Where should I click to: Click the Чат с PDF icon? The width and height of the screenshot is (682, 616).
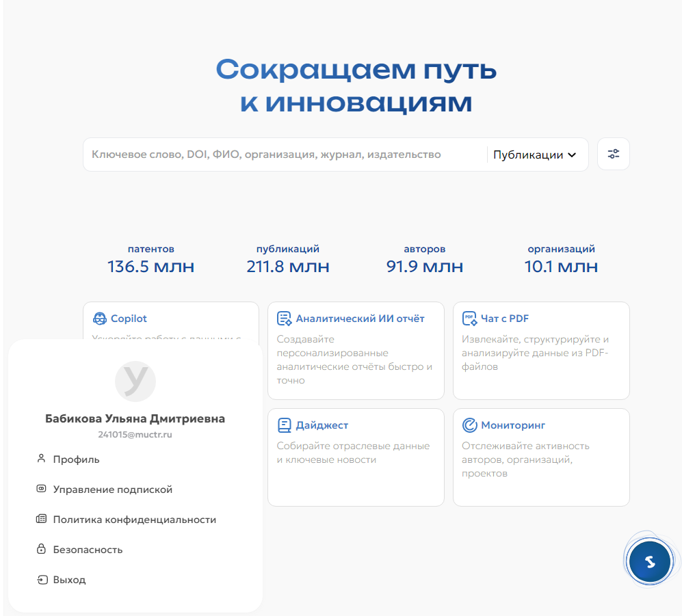(x=469, y=319)
